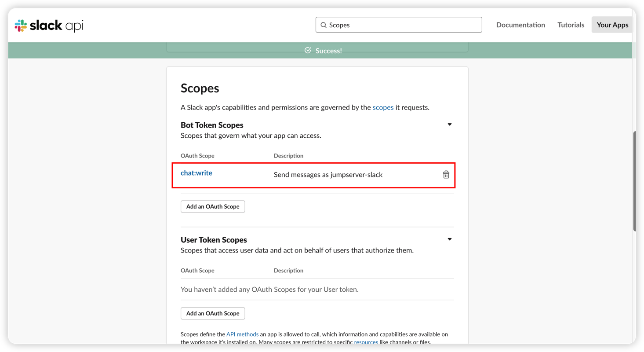The width and height of the screenshot is (644, 352).
Task: Open the API methods link
Action: pyautogui.click(x=242, y=334)
